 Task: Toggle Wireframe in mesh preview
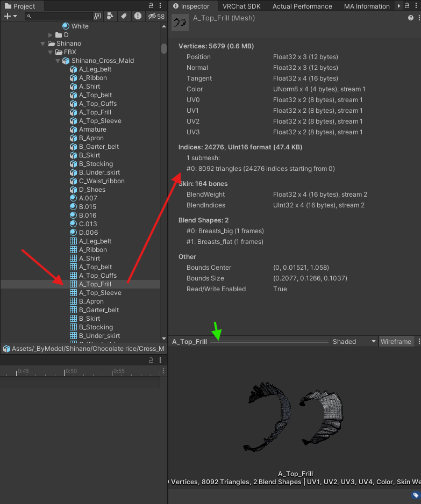tap(396, 342)
